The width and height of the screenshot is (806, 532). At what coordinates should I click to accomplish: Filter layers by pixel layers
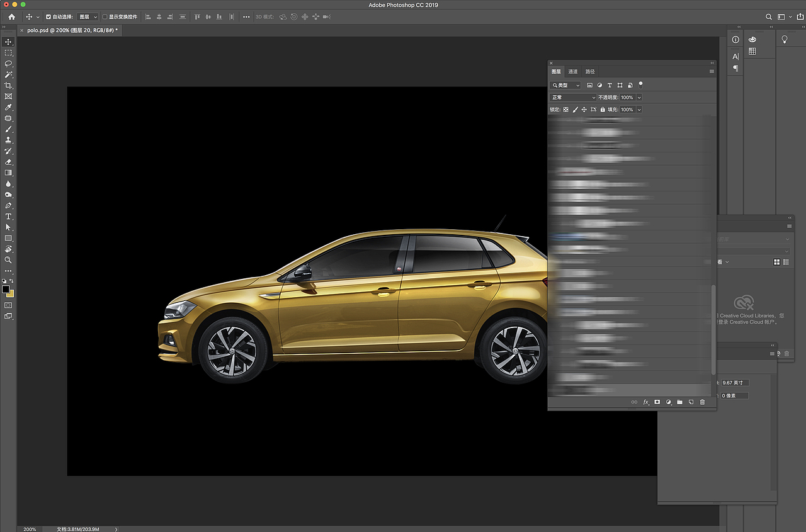589,85
